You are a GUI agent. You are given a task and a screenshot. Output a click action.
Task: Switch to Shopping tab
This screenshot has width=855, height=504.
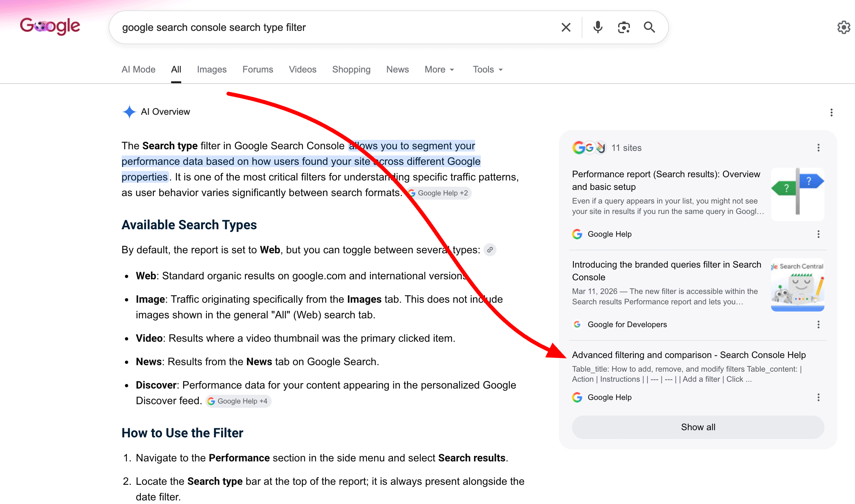(x=351, y=69)
